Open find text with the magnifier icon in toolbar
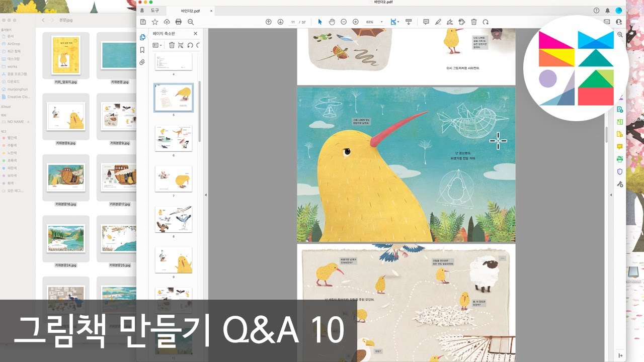 click(x=191, y=22)
